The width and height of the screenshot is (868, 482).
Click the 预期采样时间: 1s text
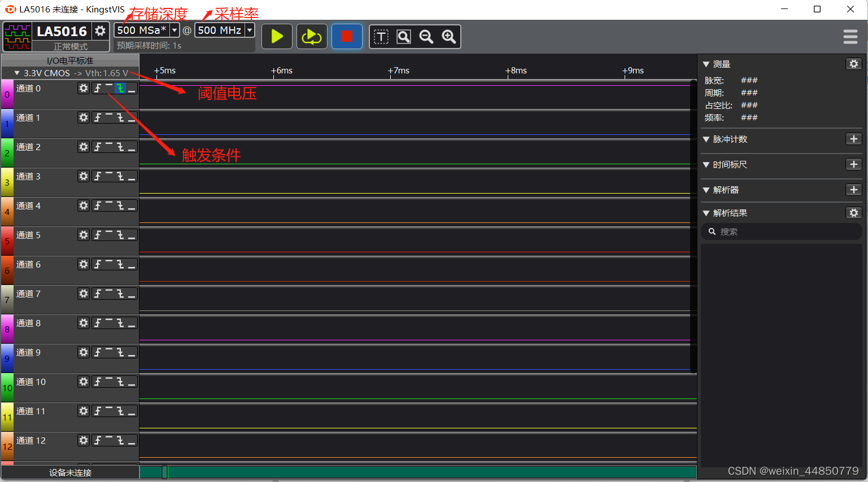click(149, 45)
